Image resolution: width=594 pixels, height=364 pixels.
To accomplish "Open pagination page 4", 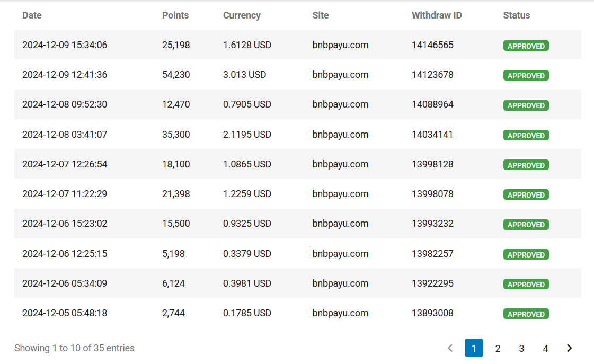I will pos(545,348).
